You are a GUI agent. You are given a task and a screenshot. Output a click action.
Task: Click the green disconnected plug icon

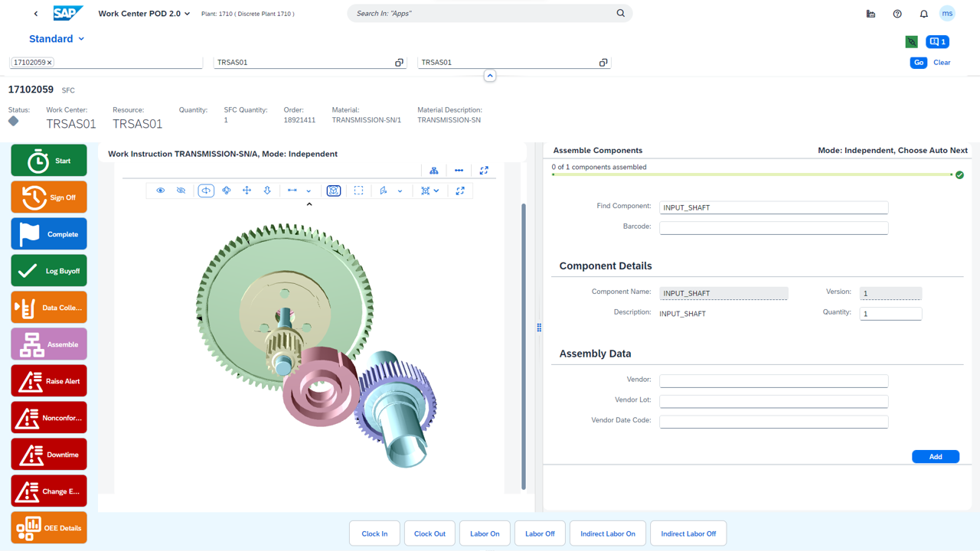point(911,42)
